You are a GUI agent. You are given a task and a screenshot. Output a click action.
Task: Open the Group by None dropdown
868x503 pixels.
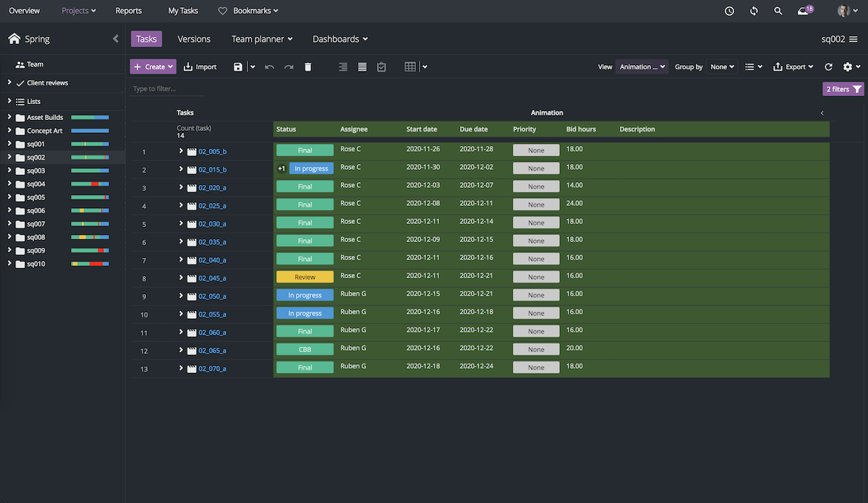click(723, 66)
